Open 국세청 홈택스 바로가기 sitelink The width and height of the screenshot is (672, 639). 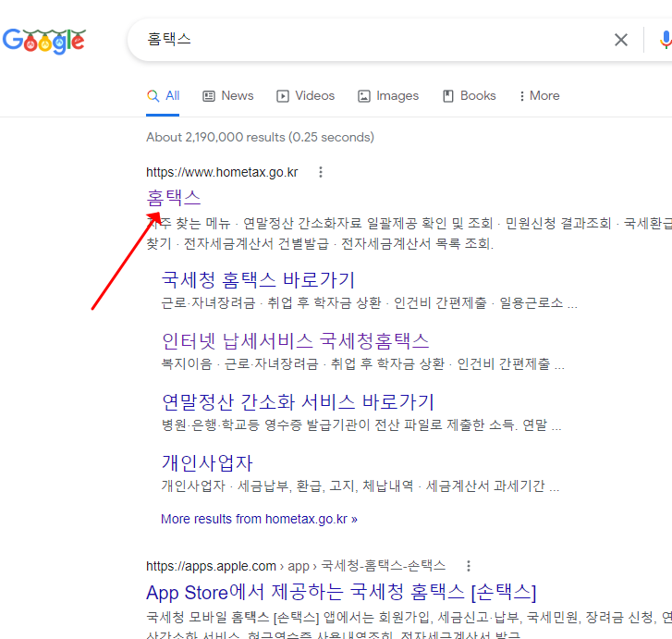click(258, 280)
